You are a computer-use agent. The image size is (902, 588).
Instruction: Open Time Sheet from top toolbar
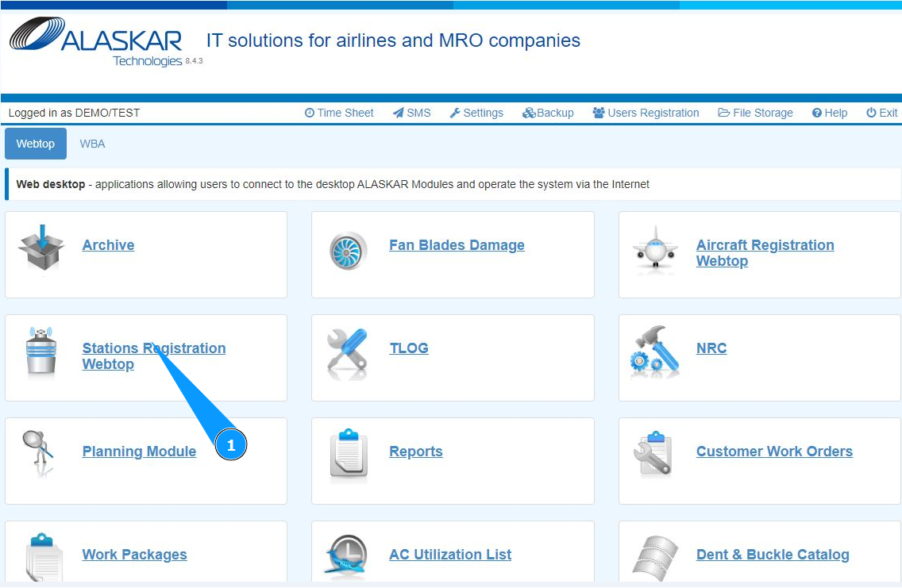coord(339,113)
